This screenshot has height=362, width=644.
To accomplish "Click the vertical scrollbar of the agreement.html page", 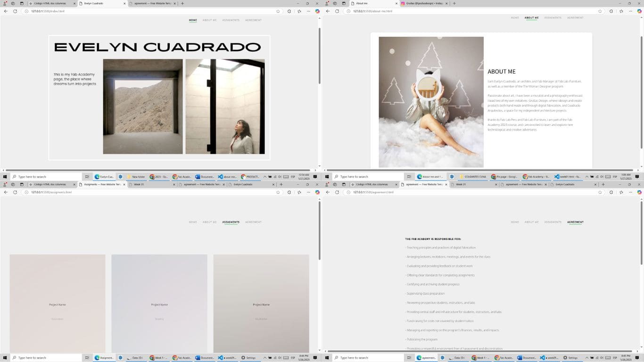I will coord(642,233).
